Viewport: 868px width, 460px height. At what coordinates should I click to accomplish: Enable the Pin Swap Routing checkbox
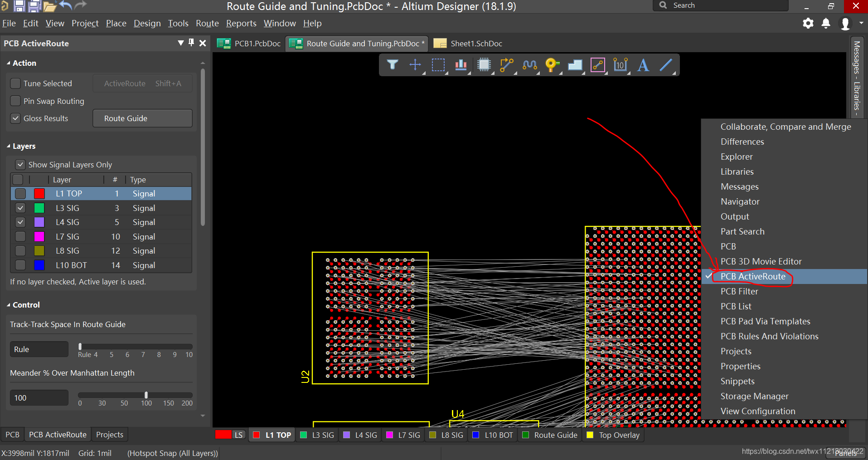(15, 101)
